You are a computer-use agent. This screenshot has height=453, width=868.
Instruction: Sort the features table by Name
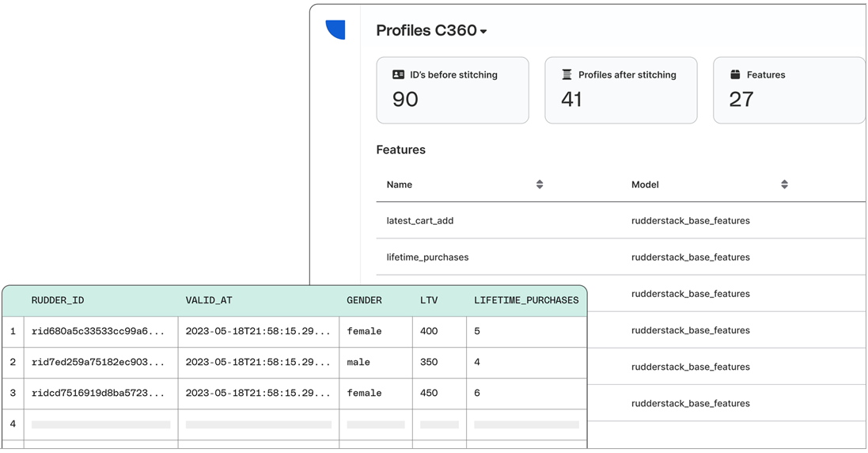[540, 185]
